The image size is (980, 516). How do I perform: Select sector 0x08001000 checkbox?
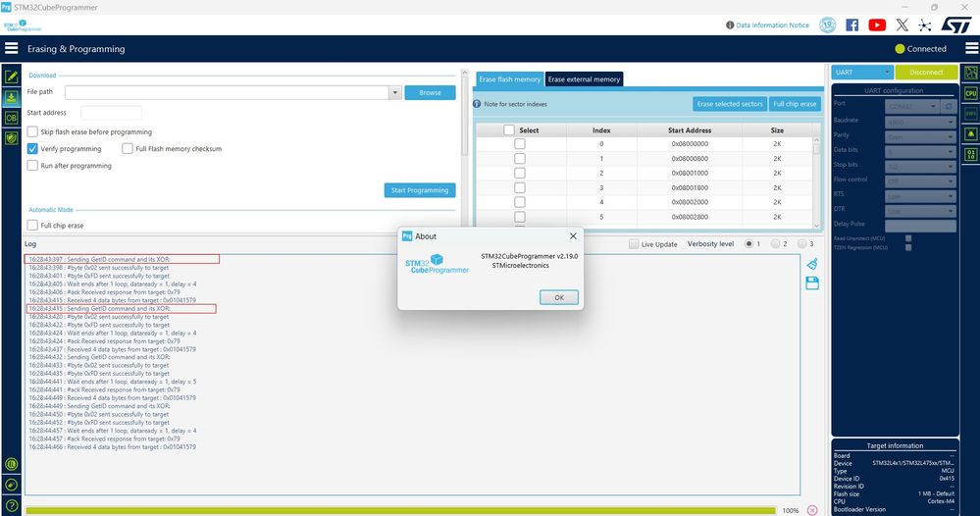519,173
